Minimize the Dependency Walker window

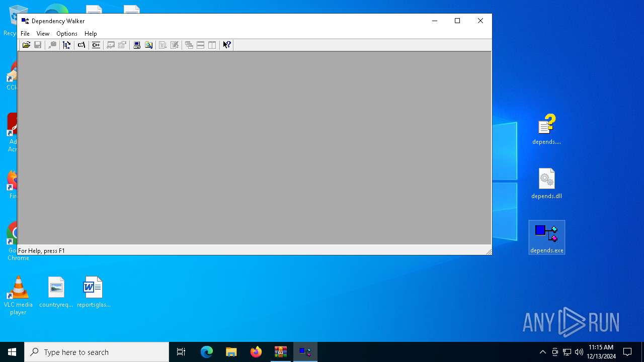[x=435, y=21]
